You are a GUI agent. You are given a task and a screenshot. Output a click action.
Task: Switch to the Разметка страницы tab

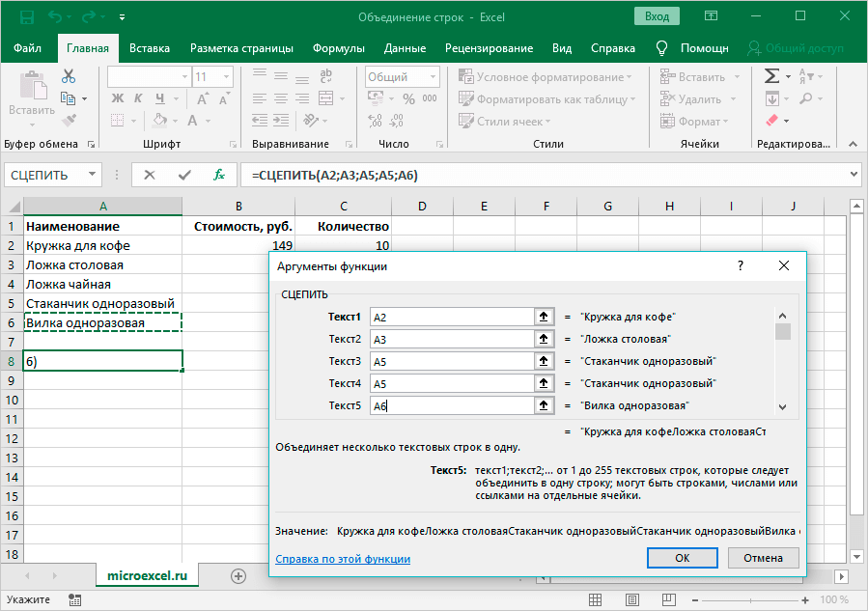point(241,48)
